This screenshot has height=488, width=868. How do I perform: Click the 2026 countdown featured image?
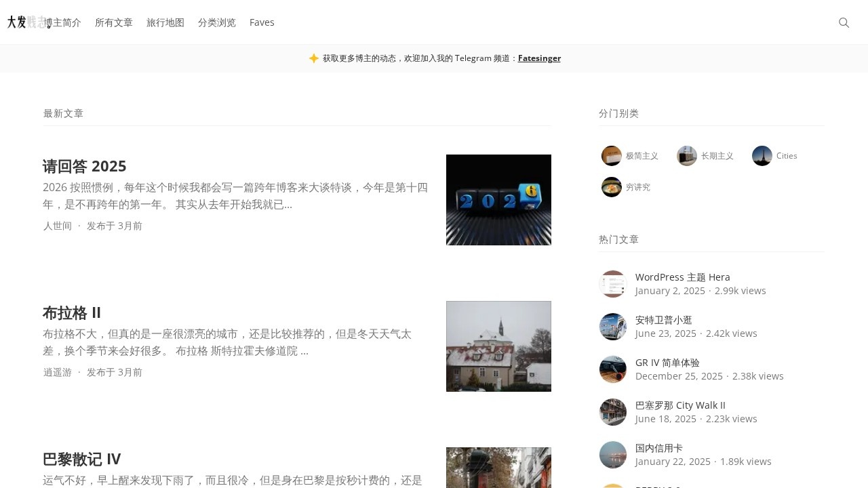click(498, 200)
